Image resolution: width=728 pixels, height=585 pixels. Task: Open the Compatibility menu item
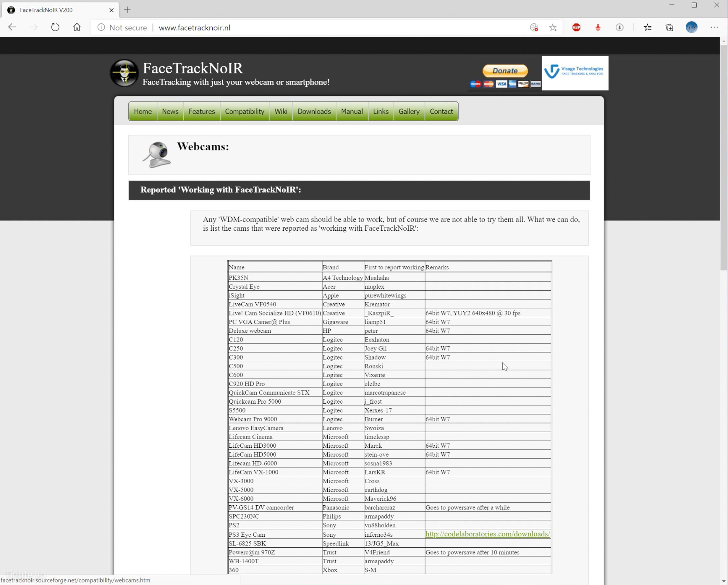click(x=245, y=111)
